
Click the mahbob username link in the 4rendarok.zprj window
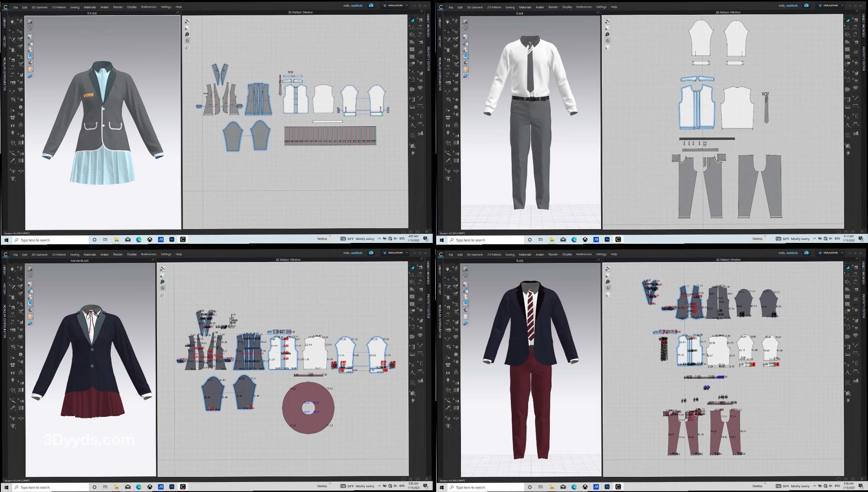point(357,253)
